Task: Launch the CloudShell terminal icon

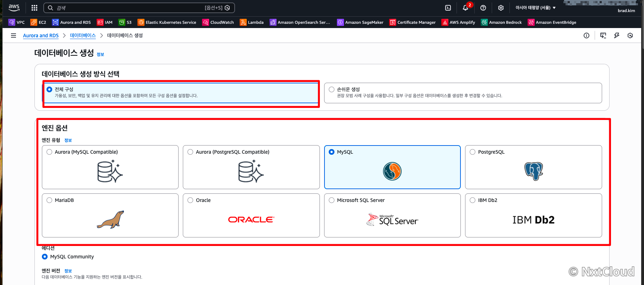Action: [448, 8]
